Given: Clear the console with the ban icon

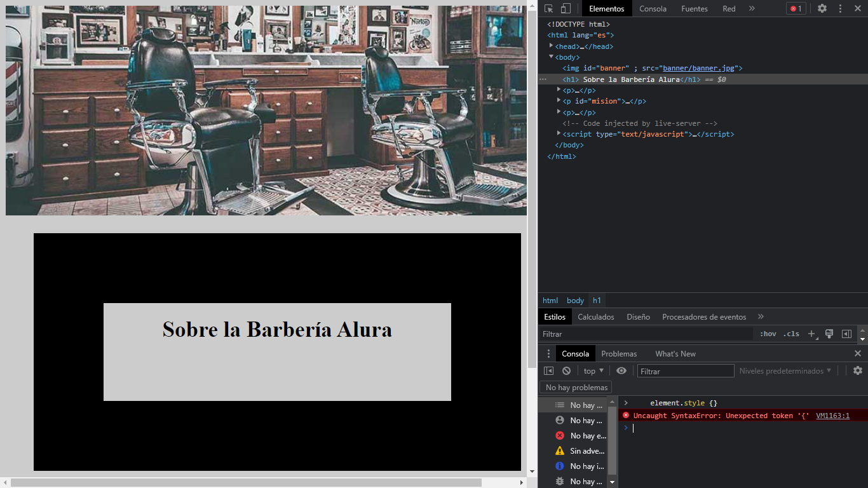Looking at the screenshot, I should 566,371.
